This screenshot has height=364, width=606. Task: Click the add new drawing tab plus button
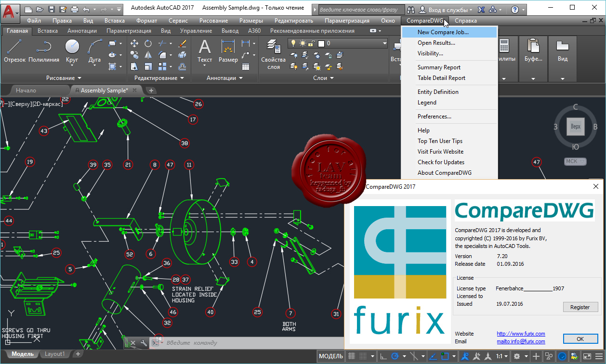pos(151,90)
